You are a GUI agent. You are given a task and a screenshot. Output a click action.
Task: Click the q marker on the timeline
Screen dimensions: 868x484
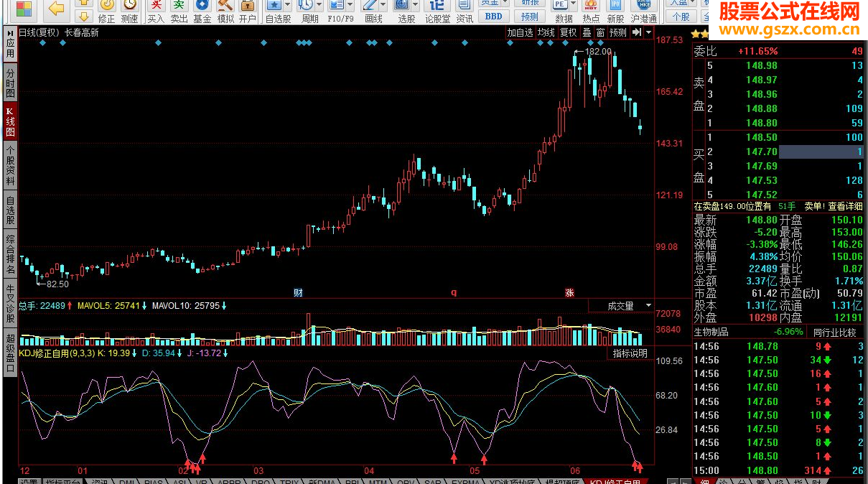[x=454, y=293]
